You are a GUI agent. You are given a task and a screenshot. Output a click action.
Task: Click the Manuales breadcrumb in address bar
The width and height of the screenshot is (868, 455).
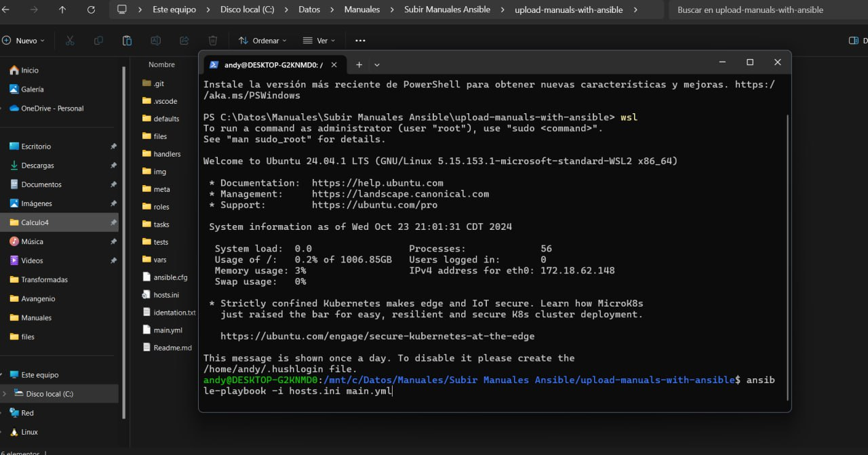click(361, 9)
